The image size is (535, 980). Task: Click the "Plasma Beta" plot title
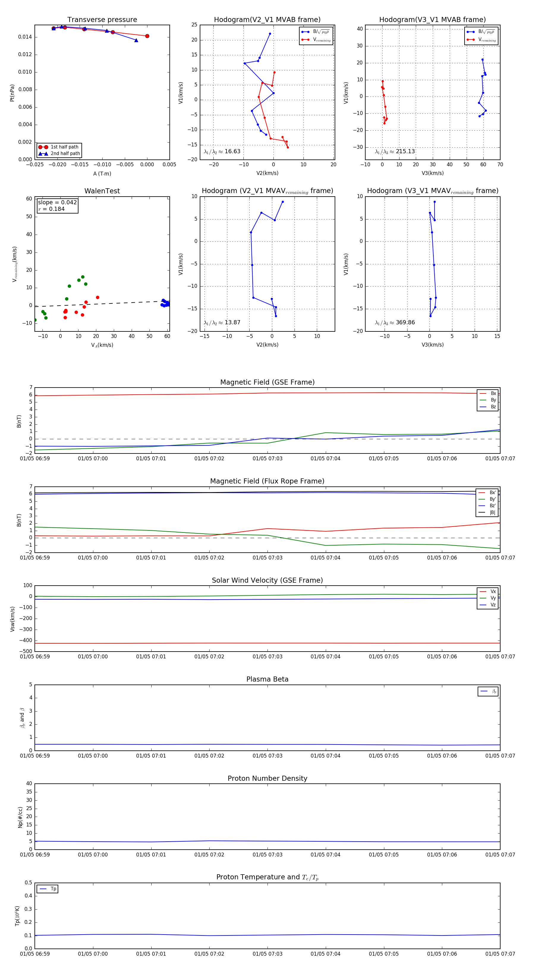point(267,679)
